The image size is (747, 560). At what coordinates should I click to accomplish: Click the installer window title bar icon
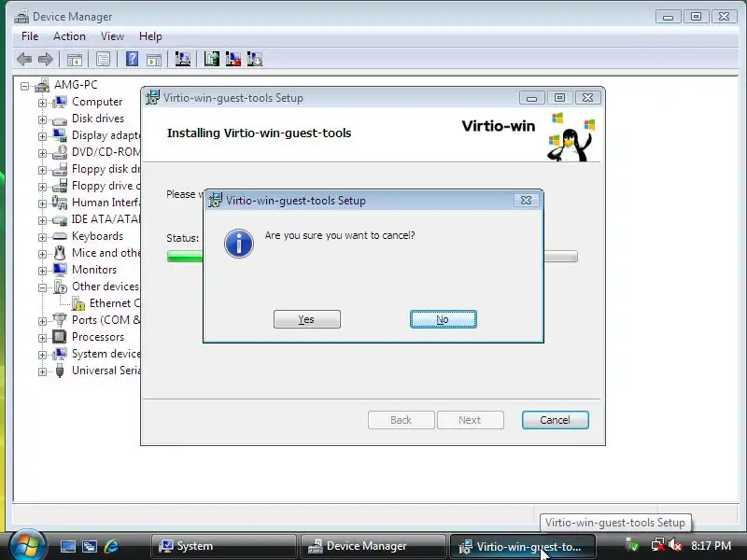click(x=152, y=97)
